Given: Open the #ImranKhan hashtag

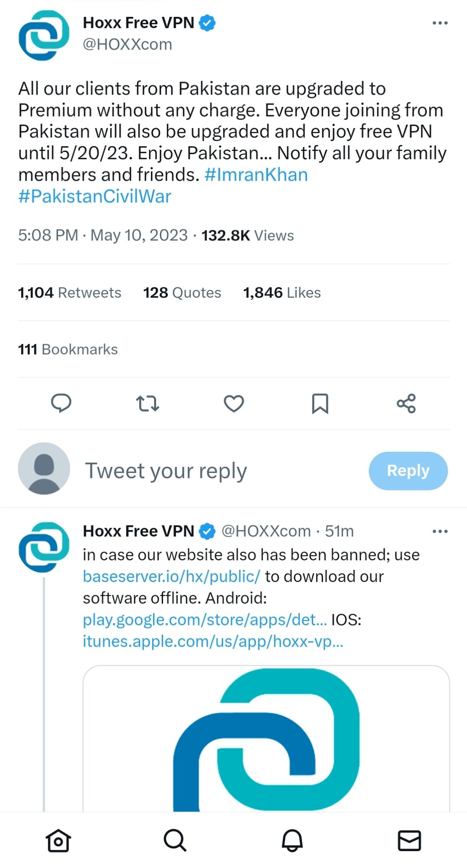Looking at the screenshot, I should pyautogui.click(x=256, y=175).
